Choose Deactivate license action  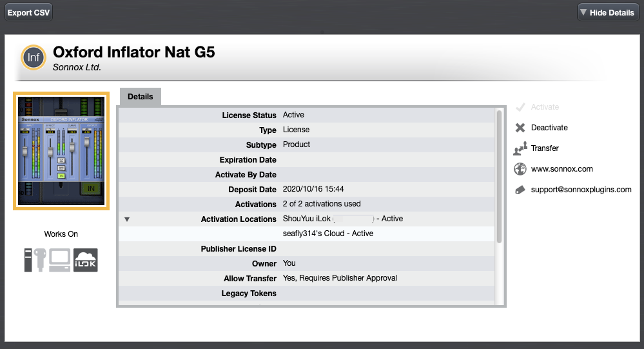(549, 128)
